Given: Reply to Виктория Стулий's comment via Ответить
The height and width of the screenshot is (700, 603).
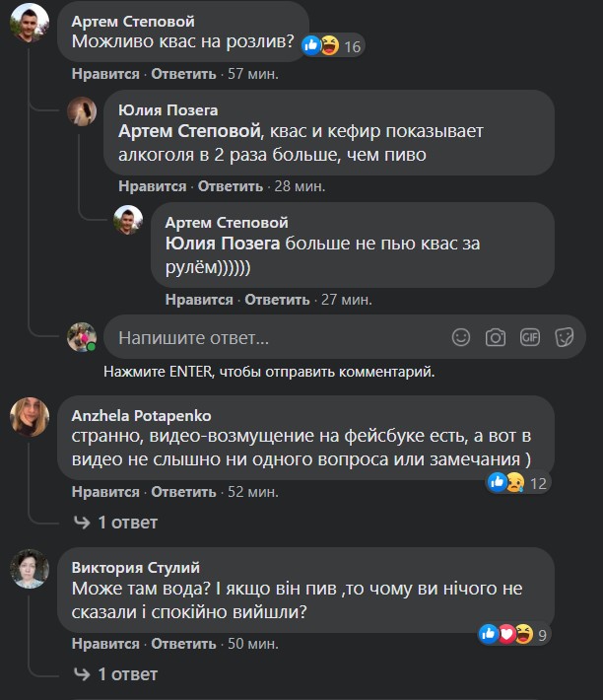Looking at the screenshot, I should click(183, 644).
